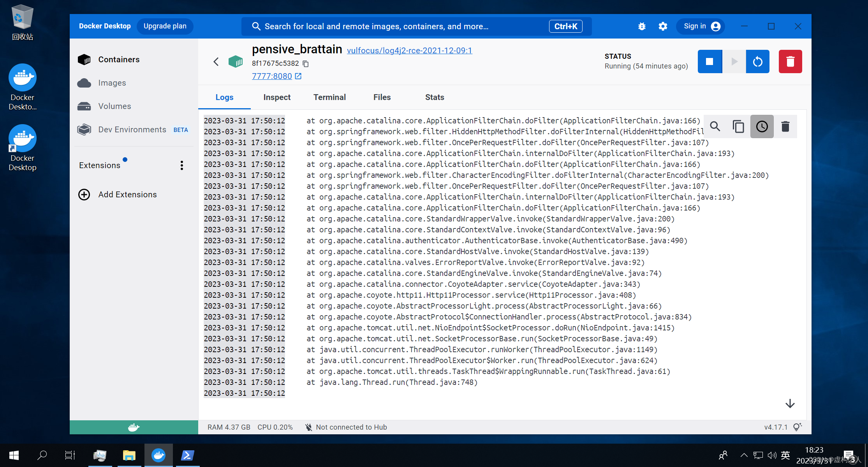Click the volume icon in system tray
This screenshot has width=868, height=467.
point(772,455)
